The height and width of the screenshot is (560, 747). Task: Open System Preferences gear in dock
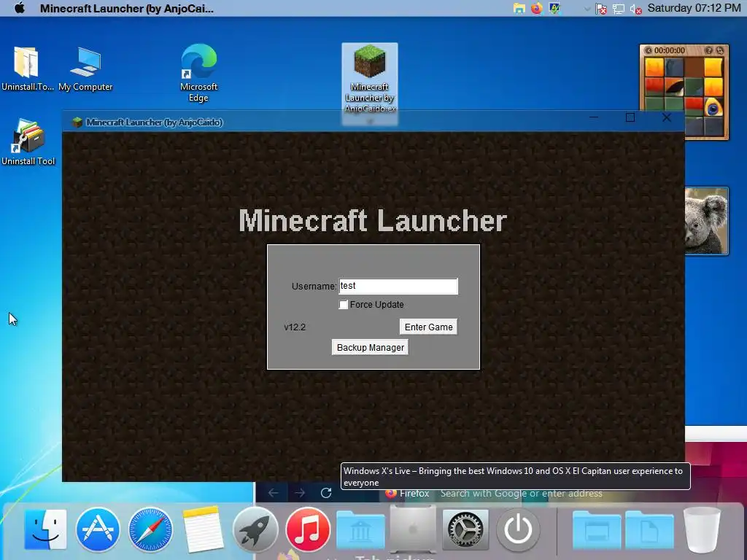tap(465, 529)
